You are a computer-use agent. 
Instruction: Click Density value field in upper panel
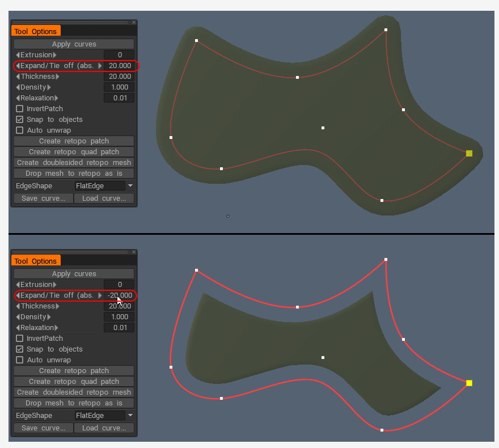click(x=119, y=87)
